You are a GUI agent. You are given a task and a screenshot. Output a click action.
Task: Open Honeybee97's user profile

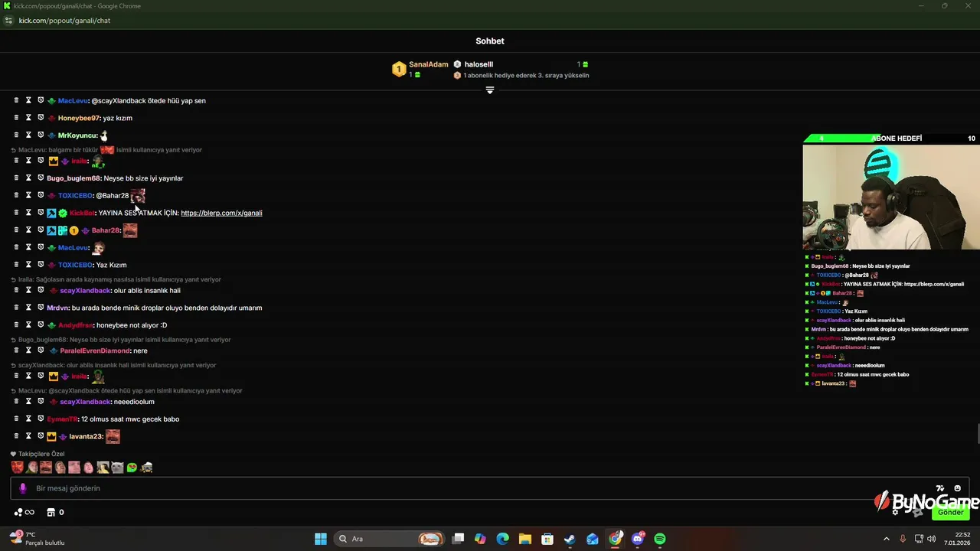[x=79, y=118]
